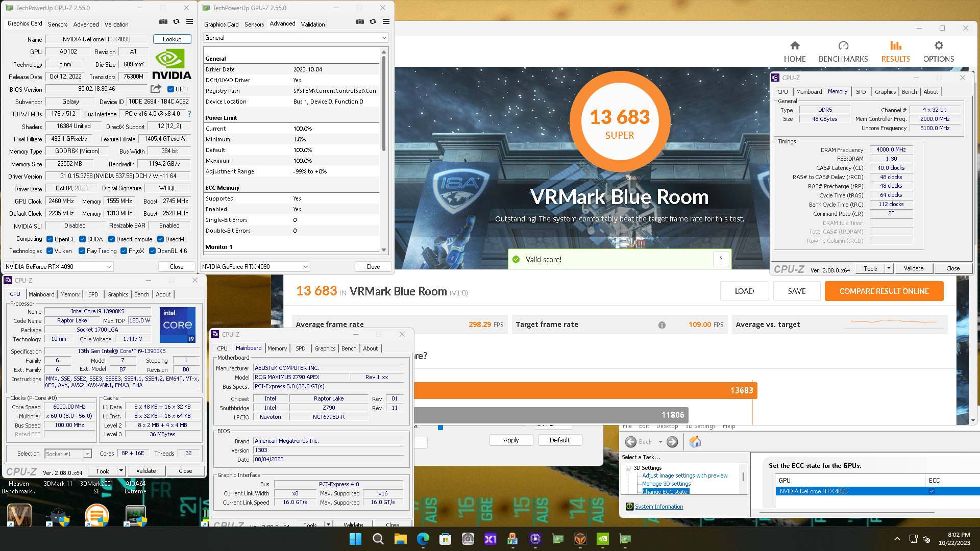Open VRMark OPTIONS gear
Image resolution: width=980 pixels, height=551 pixels.
[939, 52]
